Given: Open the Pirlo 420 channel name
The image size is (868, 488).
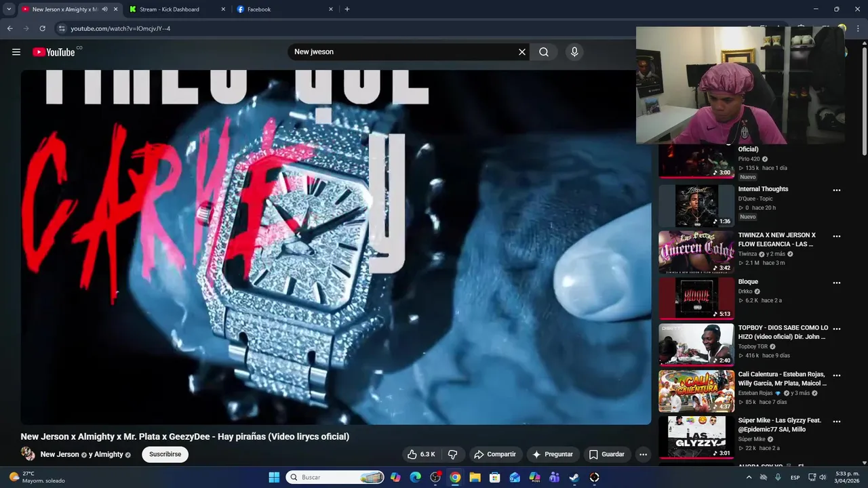Looking at the screenshot, I should click(749, 159).
